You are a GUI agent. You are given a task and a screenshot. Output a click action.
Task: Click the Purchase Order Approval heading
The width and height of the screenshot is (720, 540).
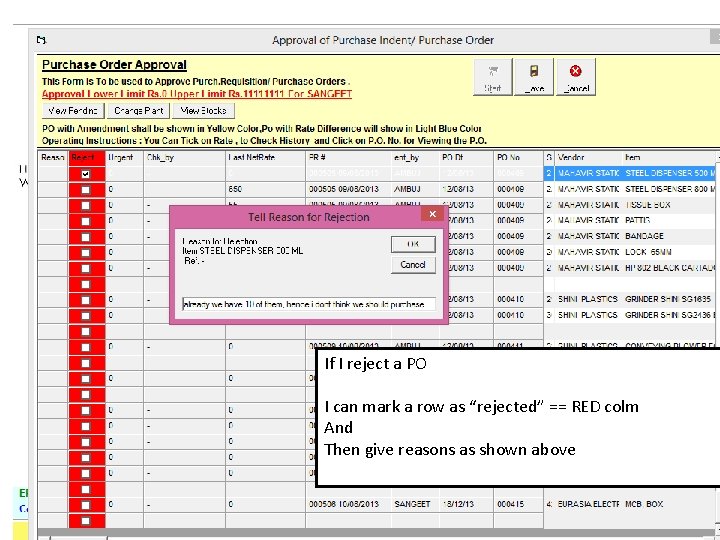click(114, 65)
